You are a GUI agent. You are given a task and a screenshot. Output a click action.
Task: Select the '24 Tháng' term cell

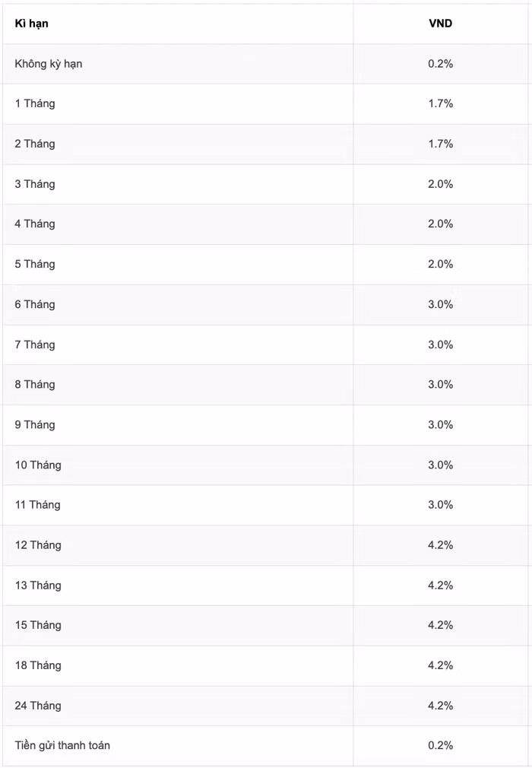coord(38,706)
